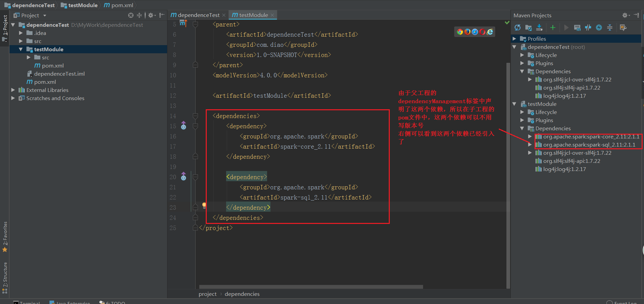Expand External Libraries node

point(13,90)
